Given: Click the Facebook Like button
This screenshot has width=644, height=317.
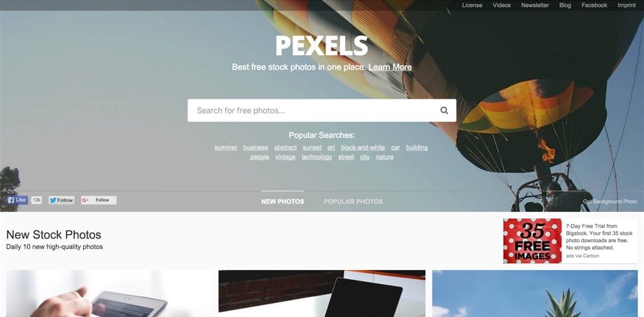Looking at the screenshot, I should pos(17,200).
